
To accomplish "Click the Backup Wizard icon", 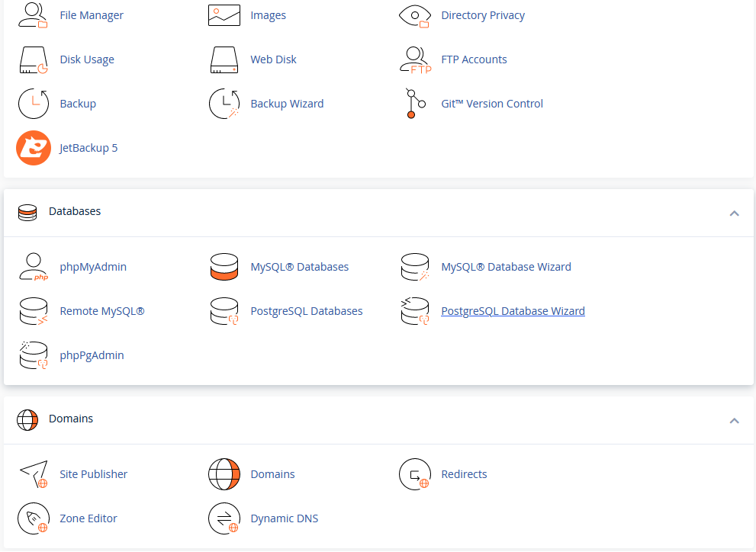I will (224, 104).
